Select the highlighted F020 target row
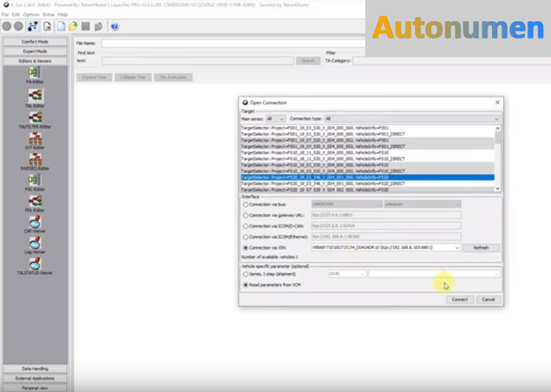Viewport: 551px width, 392px height. click(x=368, y=177)
